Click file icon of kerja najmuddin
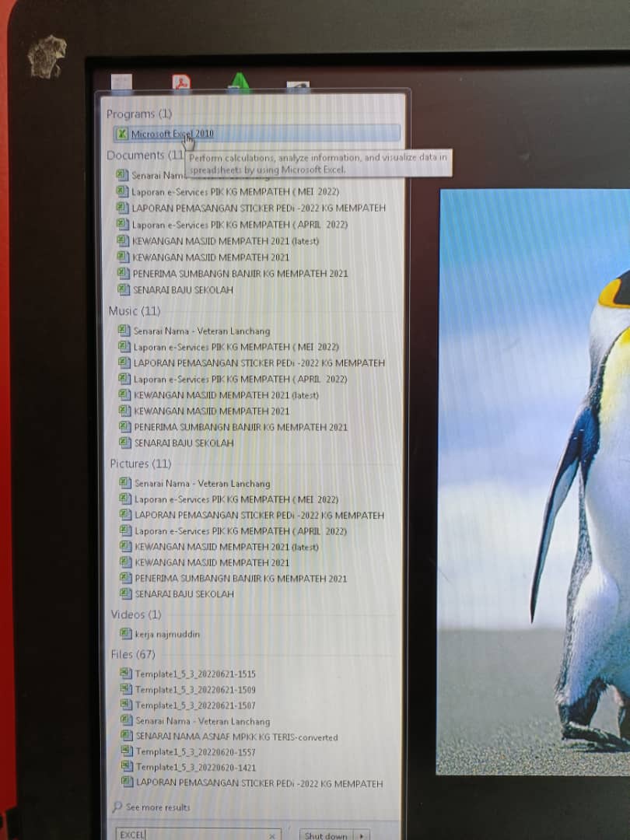Image resolution: width=630 pixels, height=840 pixels. [125, 634]
